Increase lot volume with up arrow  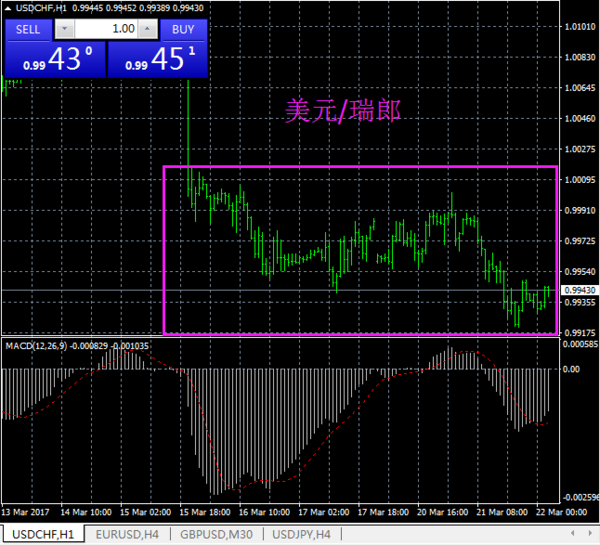(148, 29)
